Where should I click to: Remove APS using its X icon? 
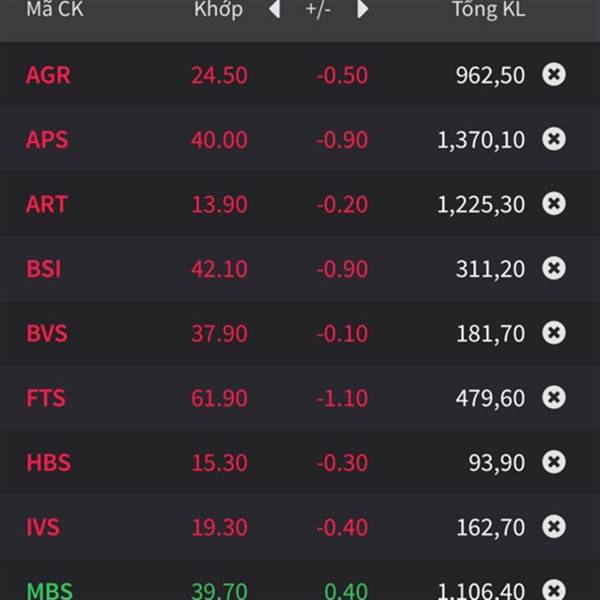554,139
